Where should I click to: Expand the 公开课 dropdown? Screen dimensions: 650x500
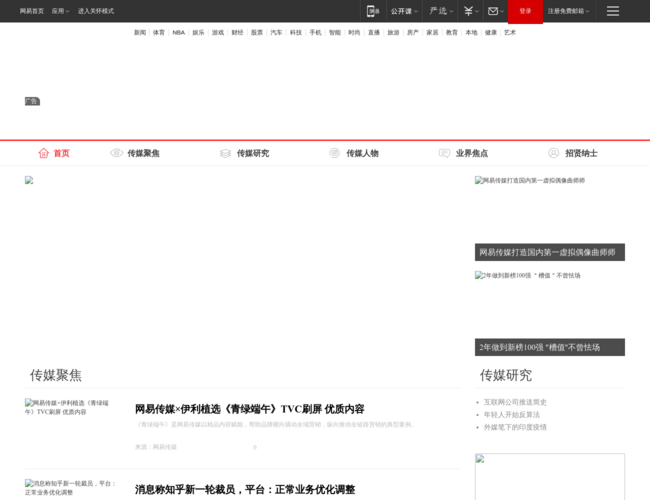point(404,11)
